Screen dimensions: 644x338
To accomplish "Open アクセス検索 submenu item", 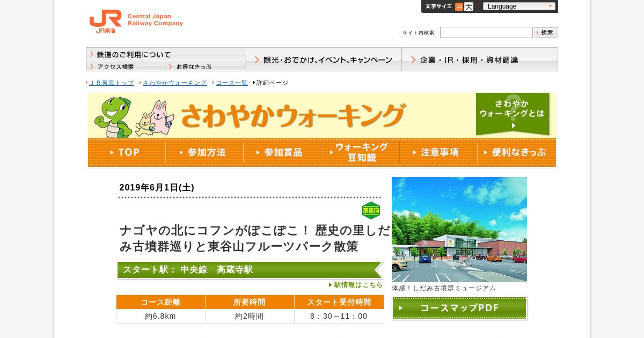I will coord(126,67).
